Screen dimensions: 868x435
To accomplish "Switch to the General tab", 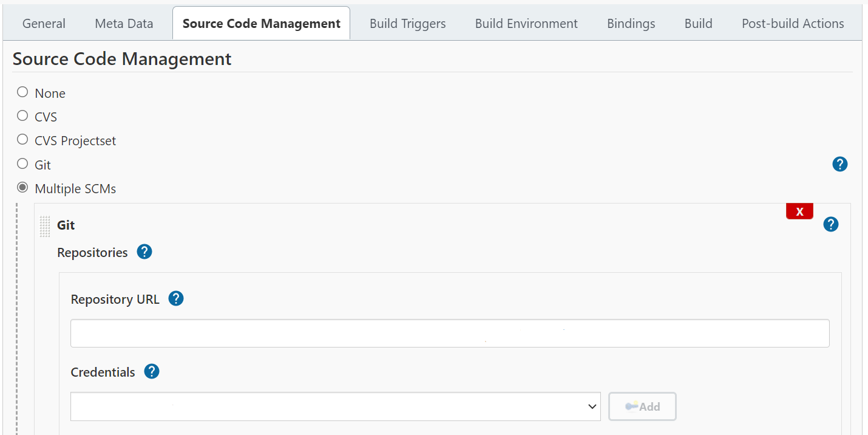I will tap(44, 24).
